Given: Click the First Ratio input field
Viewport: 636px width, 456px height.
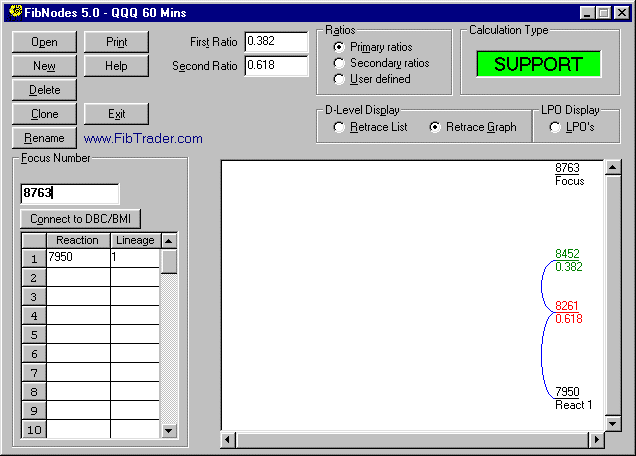Looking at the screenshot, I should (276, 41).
